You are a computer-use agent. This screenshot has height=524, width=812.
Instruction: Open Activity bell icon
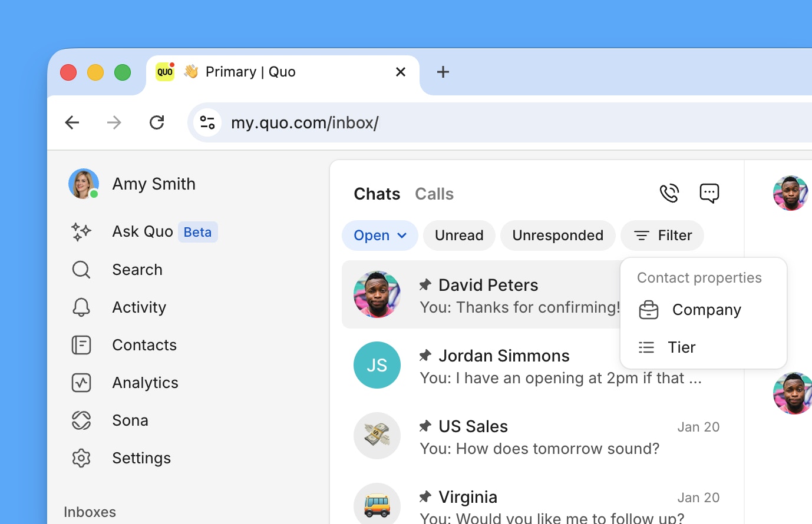click(81, 307)
